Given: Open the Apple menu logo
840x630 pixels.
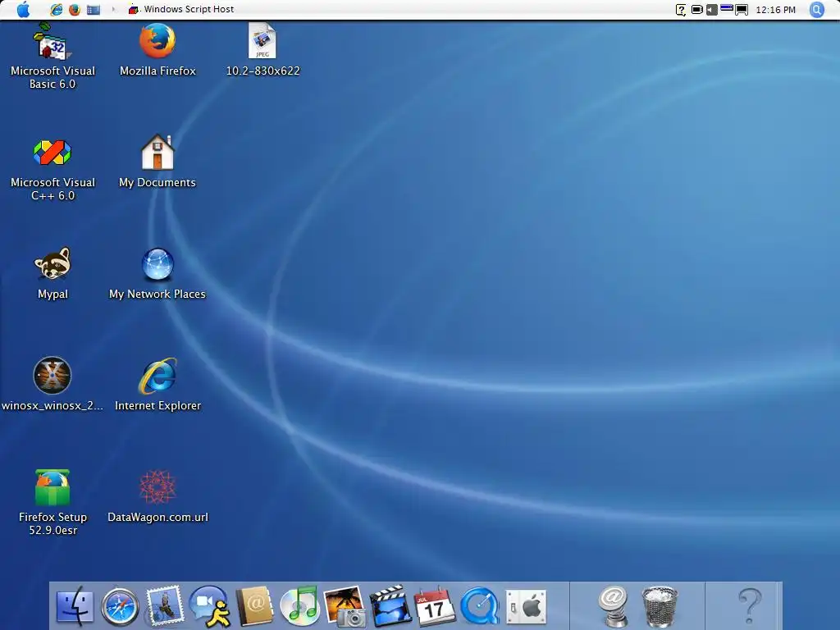Looking at the screenshot, I should click(x=23, y=9).
